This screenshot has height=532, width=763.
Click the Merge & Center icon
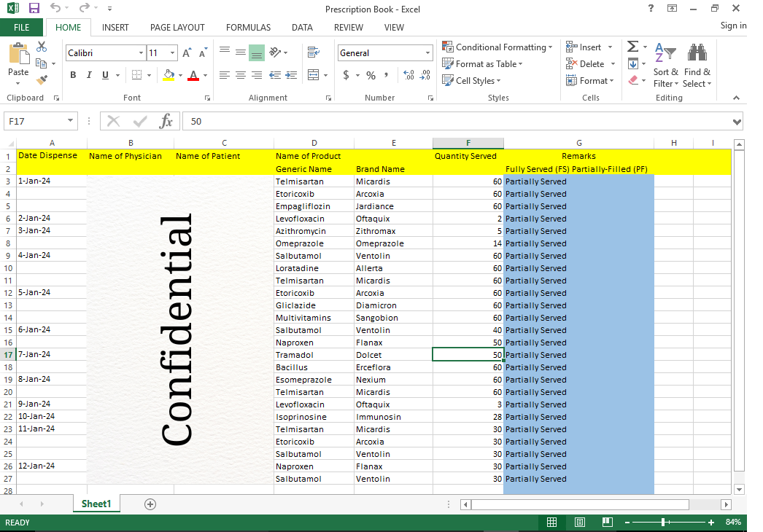coord(314,75)
